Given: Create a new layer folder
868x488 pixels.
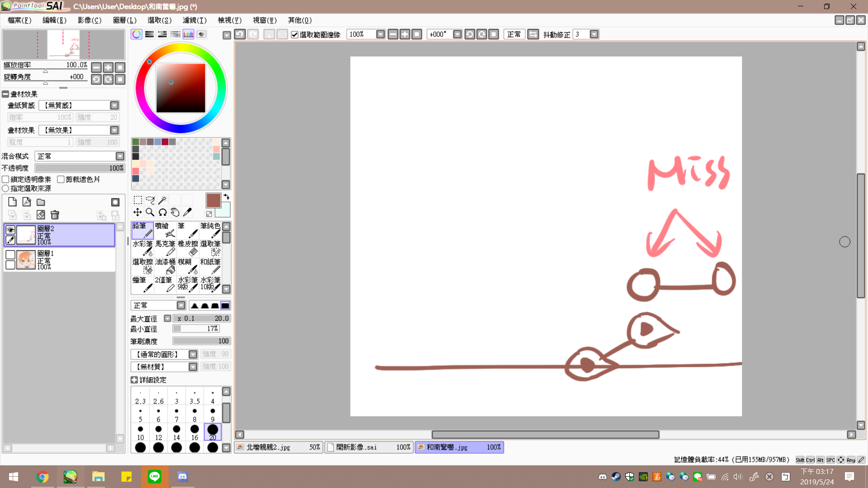Looking at the screenshot, I should (41, 202).
